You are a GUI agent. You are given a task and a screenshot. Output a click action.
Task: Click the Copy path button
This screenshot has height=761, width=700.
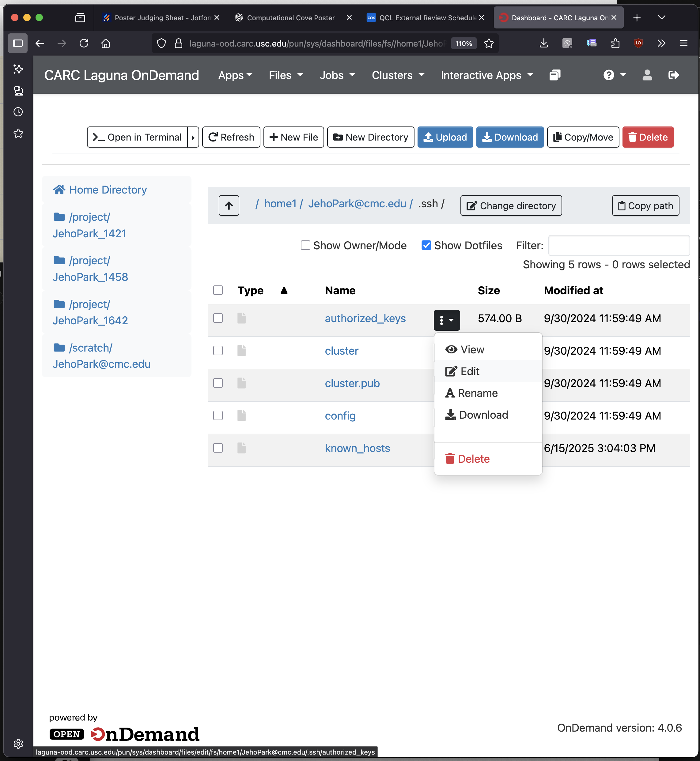point(645,205)
